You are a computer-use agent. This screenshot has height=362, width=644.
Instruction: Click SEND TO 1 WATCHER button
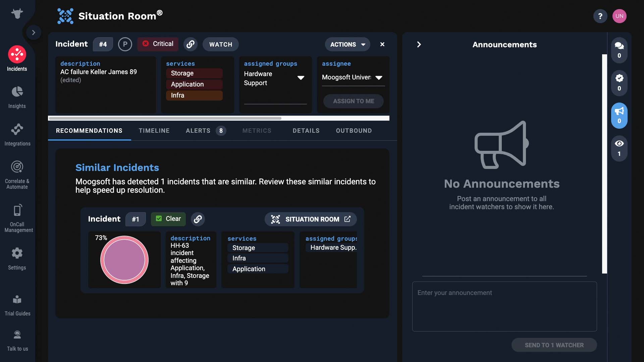click(x=554, y=345)
